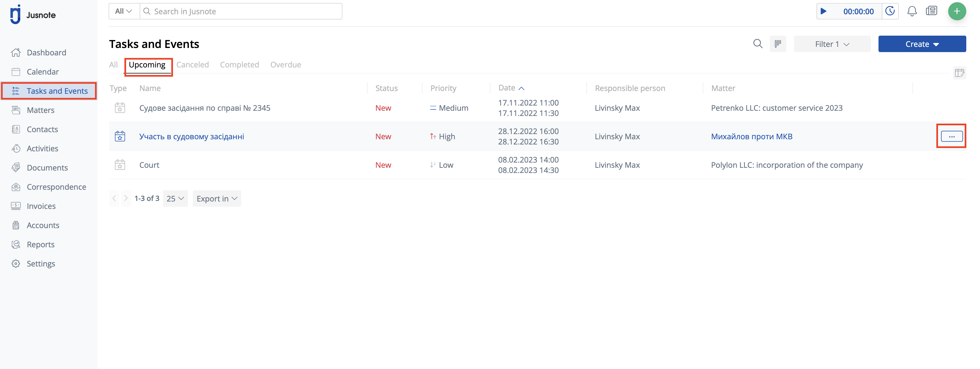Click the Priority column header
The width and height of the screenshot is (980, 369).
[443, 88]
